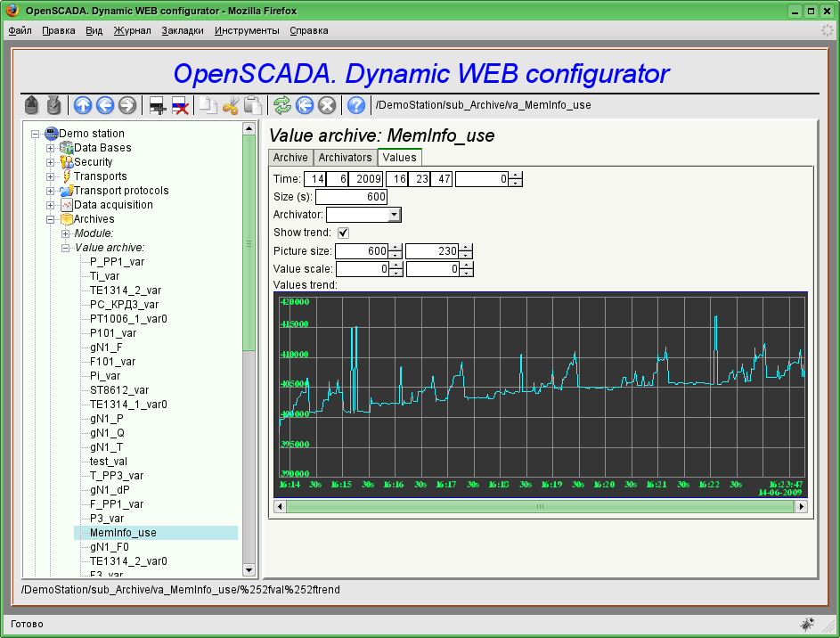Open the Файл menu

(20, 30)
